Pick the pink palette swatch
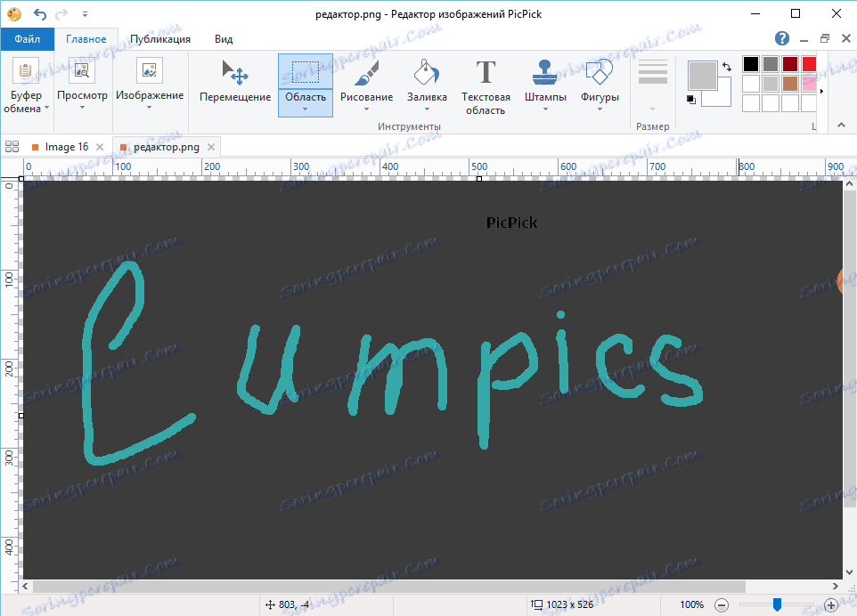 pos(809,84)
